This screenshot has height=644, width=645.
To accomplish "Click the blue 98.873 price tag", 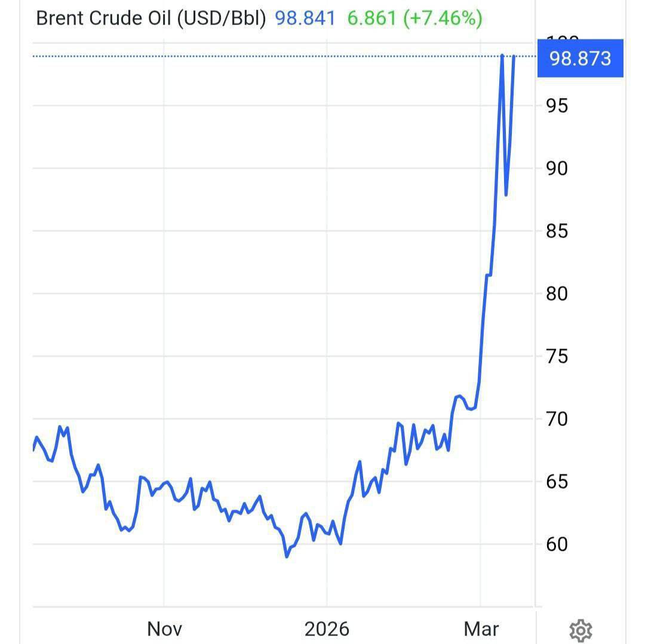I will point(580,58).
